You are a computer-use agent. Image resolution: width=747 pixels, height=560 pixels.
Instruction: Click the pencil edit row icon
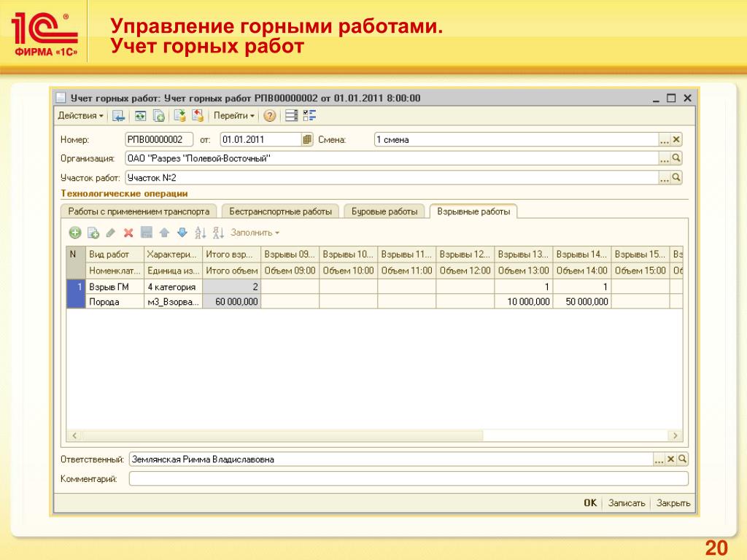(x=111, y=233)
